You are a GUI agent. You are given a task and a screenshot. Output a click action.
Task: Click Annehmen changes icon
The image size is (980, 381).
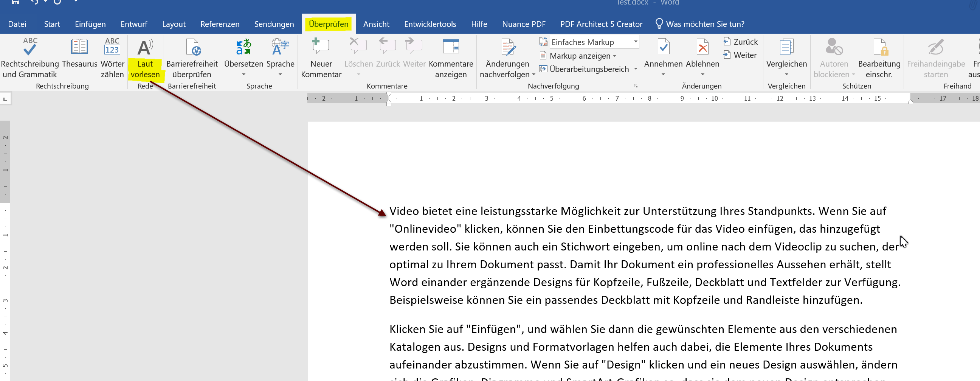[x=664, y=47]
